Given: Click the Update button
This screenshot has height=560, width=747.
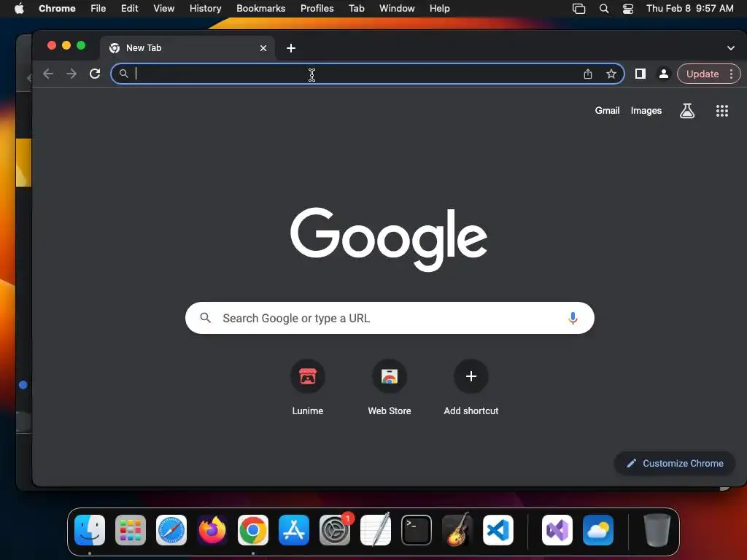Looking at the screenshot, I should tap(703, 74).
